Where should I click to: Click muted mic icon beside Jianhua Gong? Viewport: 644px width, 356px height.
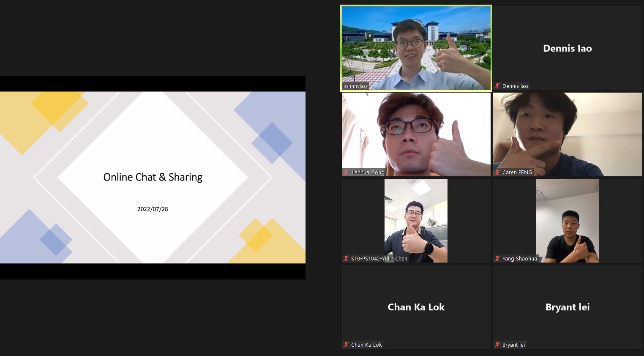coord(346,172)
